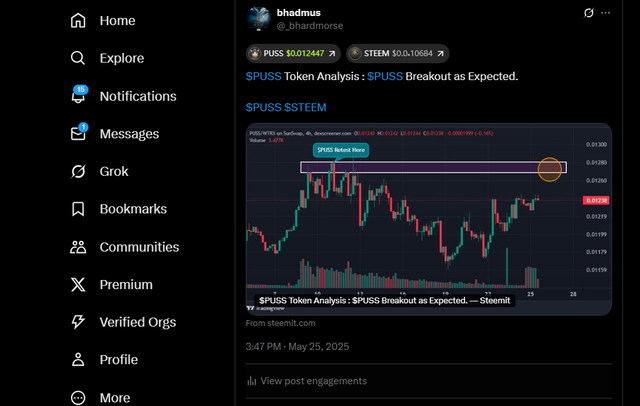Screen dimensions: 640x406
Task: Click the first $PUSS cashtag in post
Action: click(263, 76)
